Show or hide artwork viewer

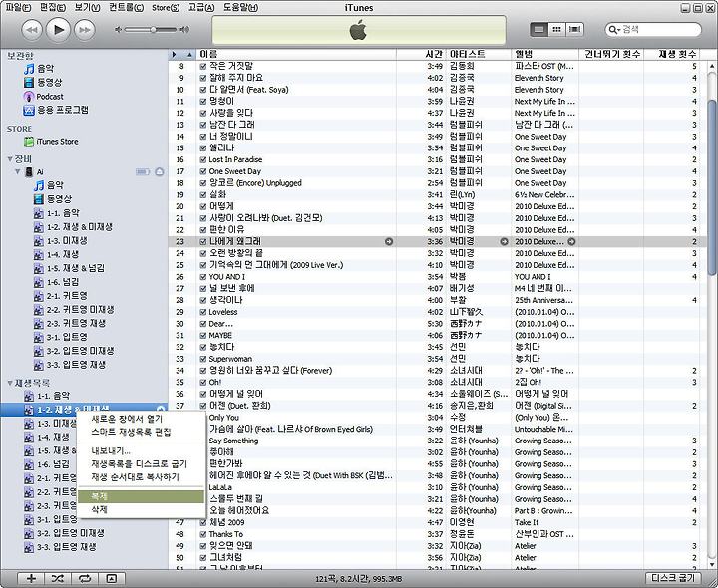[112, 578]
